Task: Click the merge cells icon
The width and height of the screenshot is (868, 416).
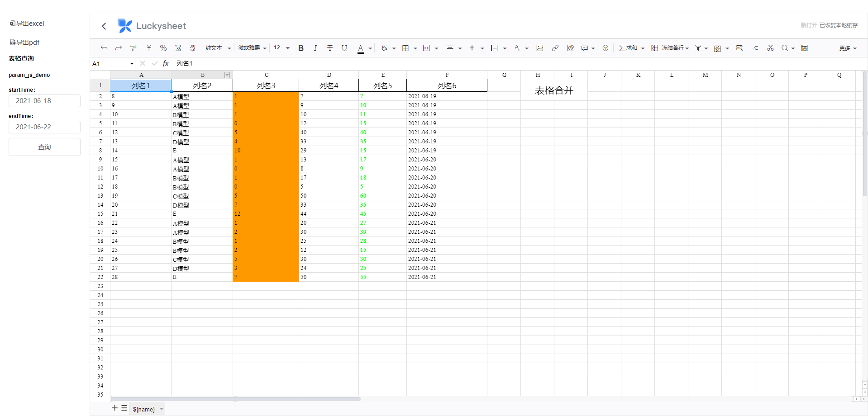Action: click(x=426, y=48)
